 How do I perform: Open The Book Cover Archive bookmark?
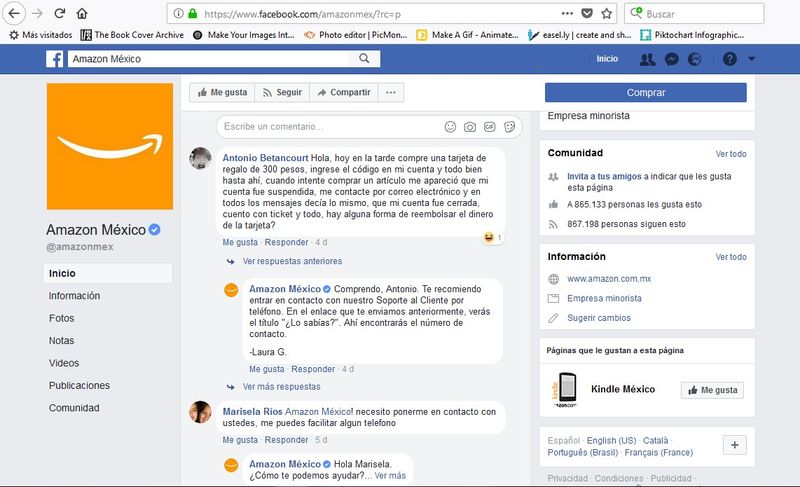click(132, 35)
